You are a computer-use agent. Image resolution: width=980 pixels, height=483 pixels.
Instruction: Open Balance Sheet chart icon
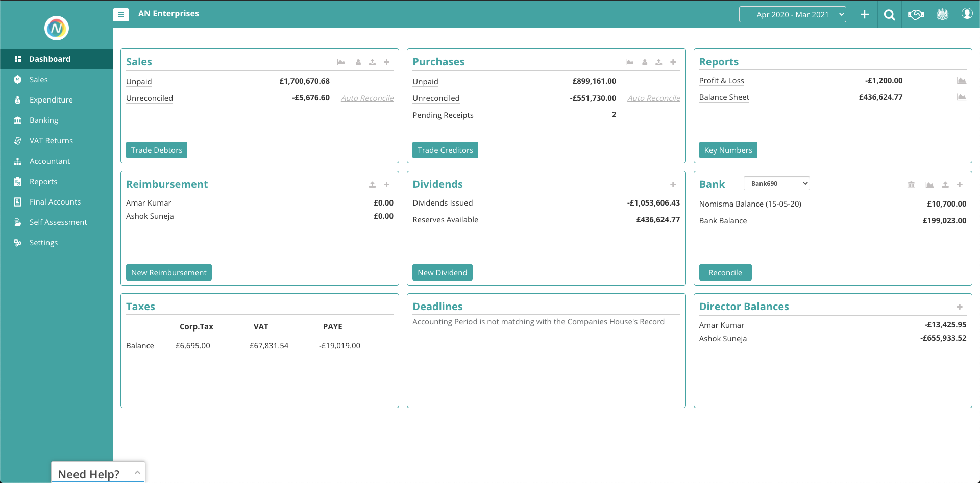(962, 97)
